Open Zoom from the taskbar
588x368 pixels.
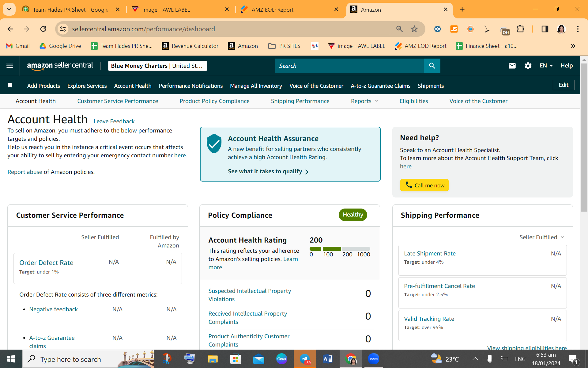pyautogui.click(x=374, y=359)
